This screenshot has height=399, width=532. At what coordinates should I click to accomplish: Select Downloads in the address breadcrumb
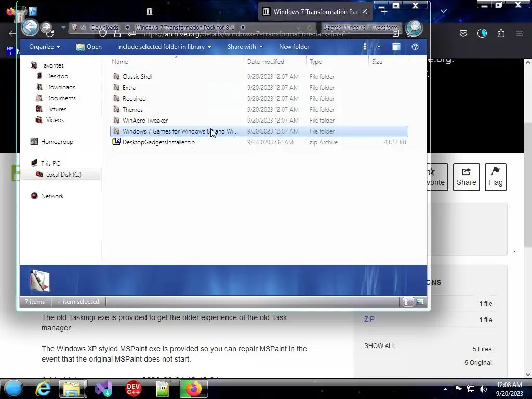tap(105, 28)
